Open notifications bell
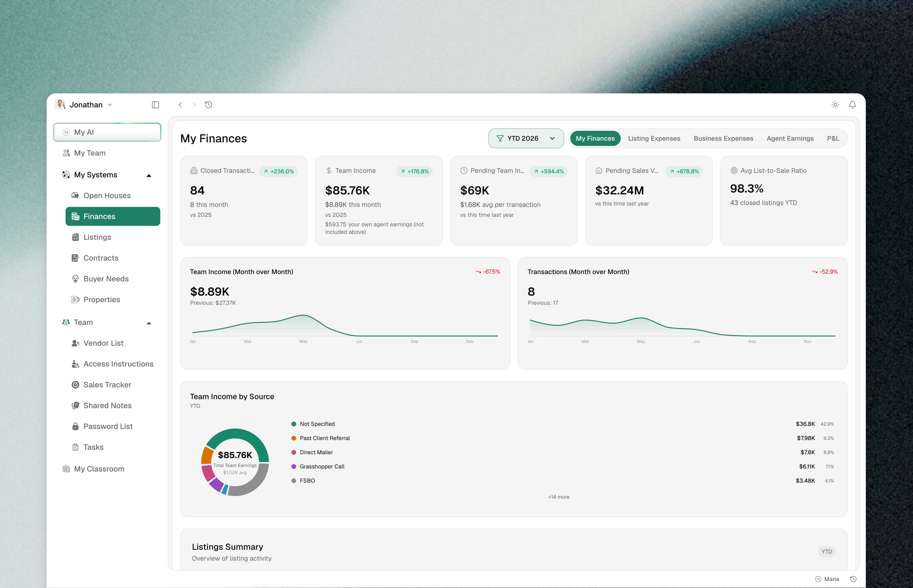913x588 pixels. (x=852, y=105)
